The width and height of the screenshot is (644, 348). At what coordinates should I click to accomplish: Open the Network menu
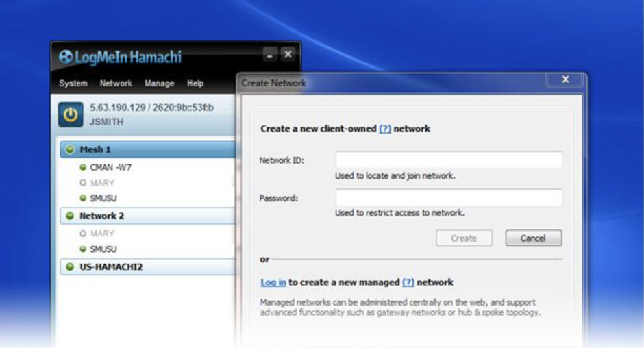pos(116,84)
